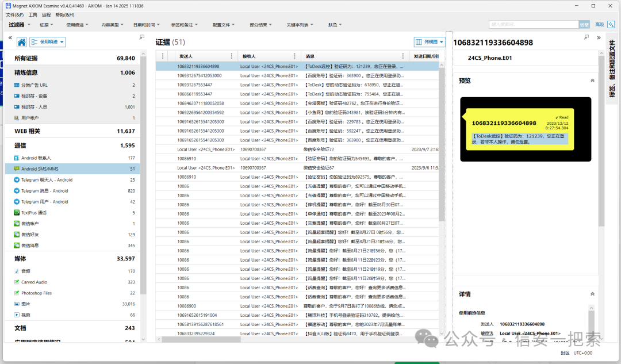This screenshot has height=364, width=621.
Task: Collapse the left navigation panel arrows
Action: (x=10, y=37)
